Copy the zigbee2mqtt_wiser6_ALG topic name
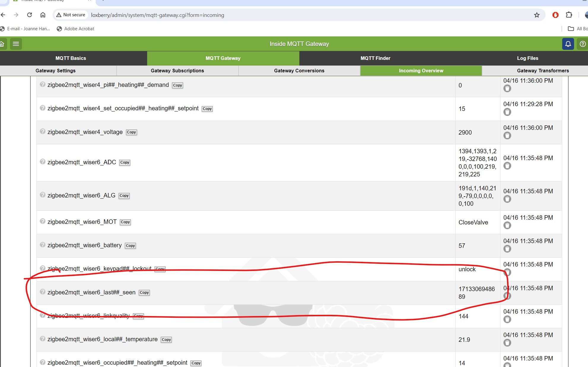Screen dimensions: 588x367 point(124,196)
